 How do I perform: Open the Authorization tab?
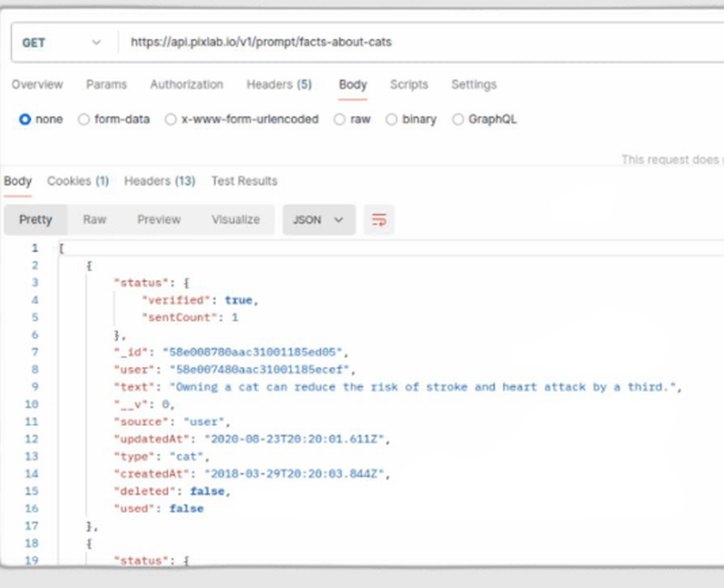click(x=187, y=85)
